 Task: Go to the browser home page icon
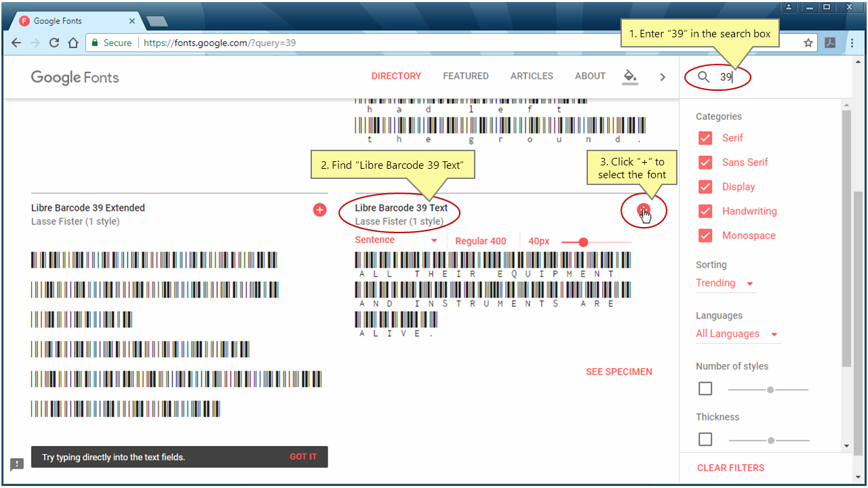click(x=73, y=43)
